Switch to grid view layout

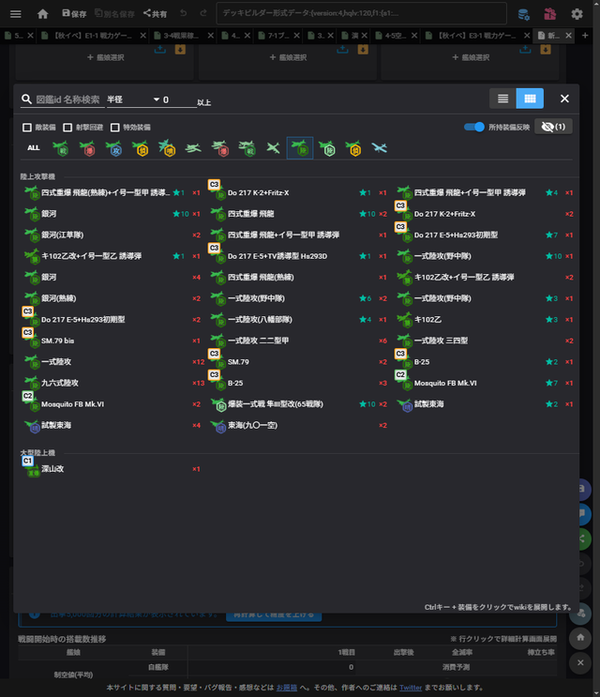[530, 98]
